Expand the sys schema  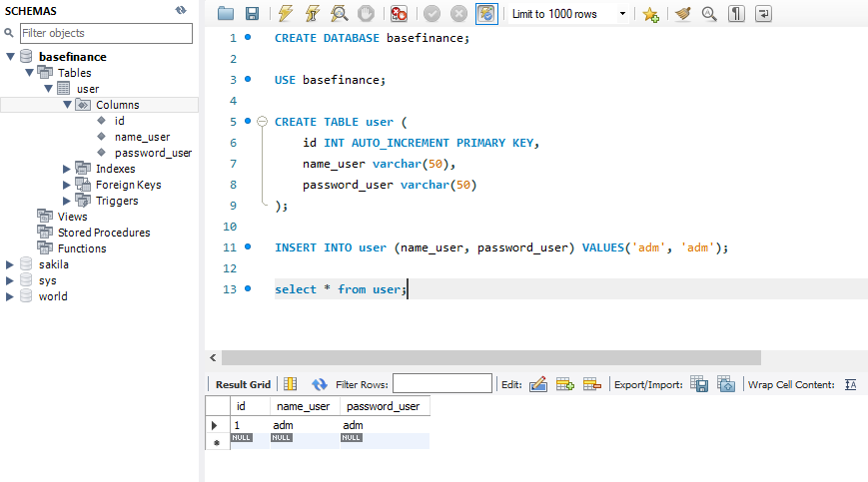[x=9, y=280]
